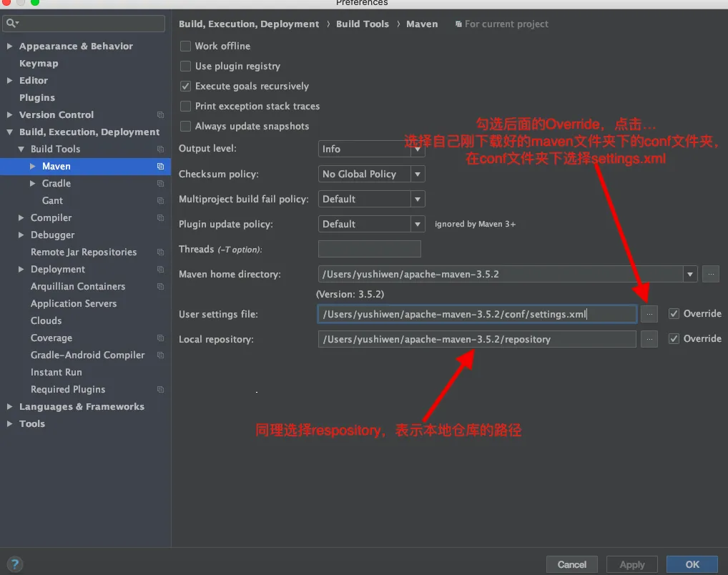Open the Checksum policy dropdown
The height and width of the screenshot is (575, 728).
coord(371,175)
